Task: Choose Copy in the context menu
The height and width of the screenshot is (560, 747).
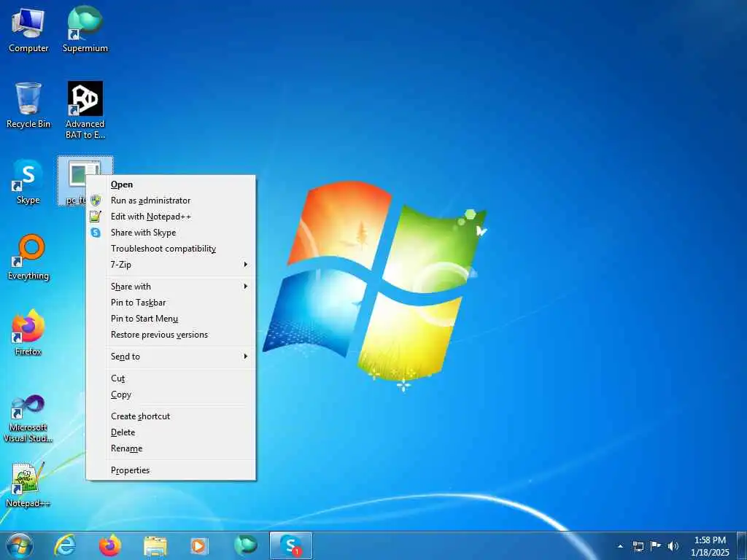Action: (171, 394)
